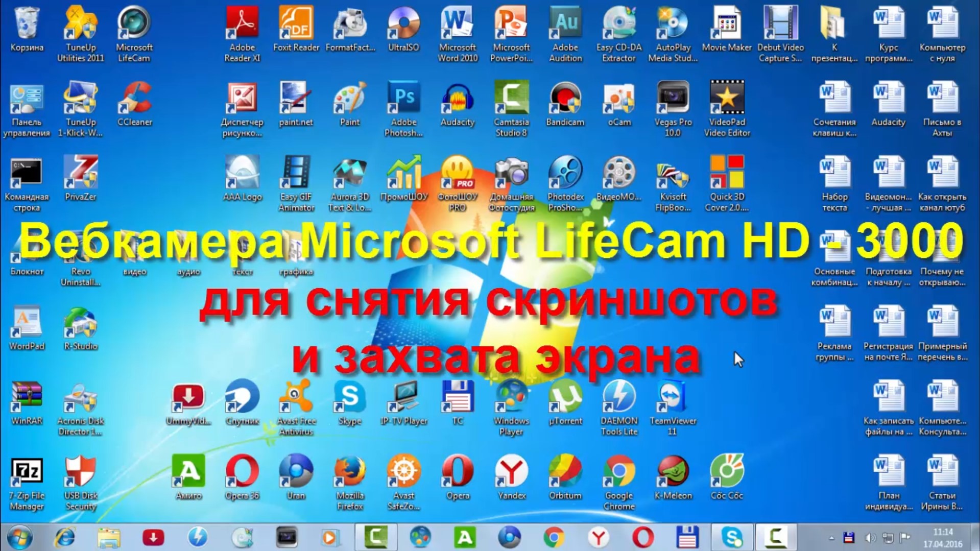Image resolution: width=980 pixels, height=551 pixels.
Task: Open Word document Набор текста
Action: coord(834,183)
